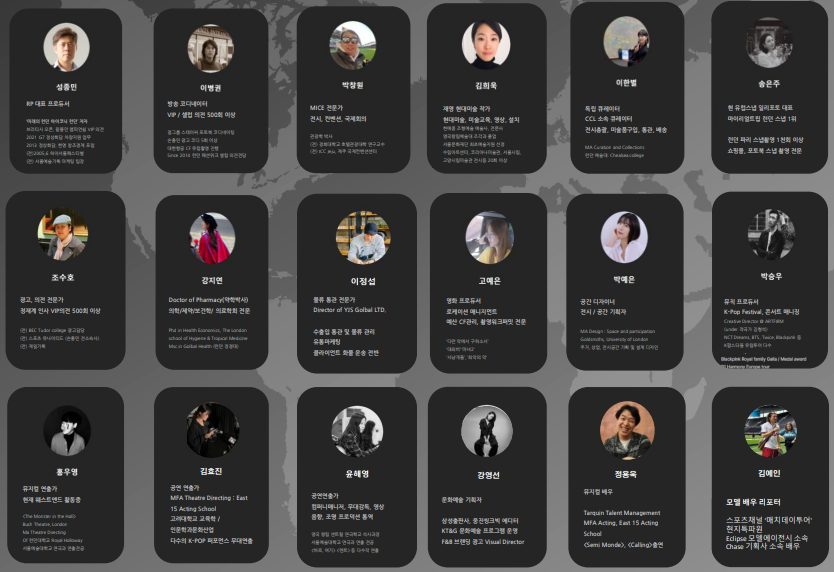Viewport: 834px width, 572px height.
Task: Select 홍우영's monochrome profile photo
Action: [67, 430]
